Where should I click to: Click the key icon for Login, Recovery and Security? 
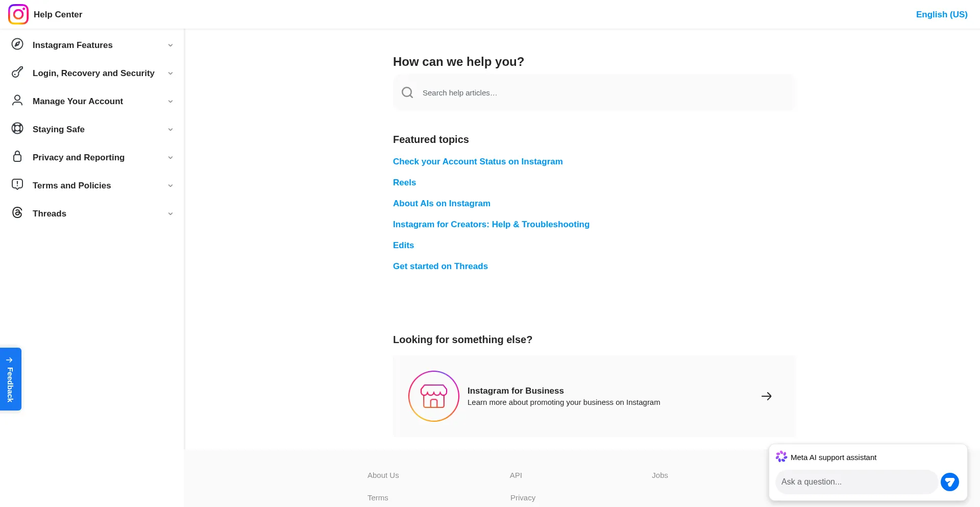point(17,73)
